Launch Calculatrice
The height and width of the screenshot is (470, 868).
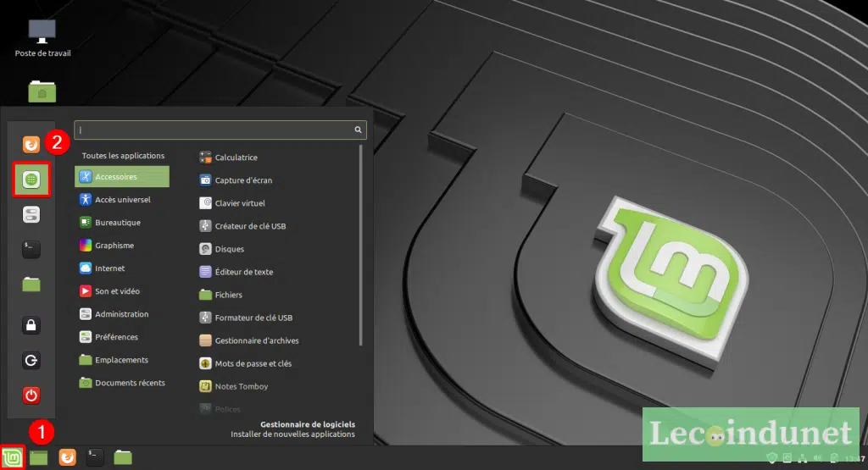click(229, 158)
